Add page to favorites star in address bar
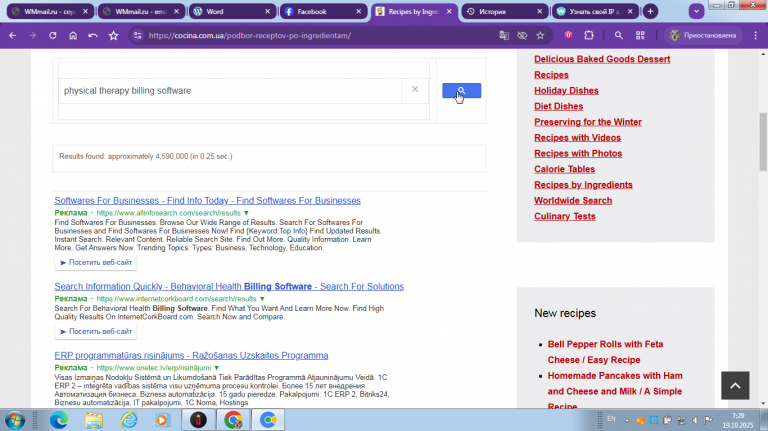Viewport: 768px width, 431px height. point(540,35)
